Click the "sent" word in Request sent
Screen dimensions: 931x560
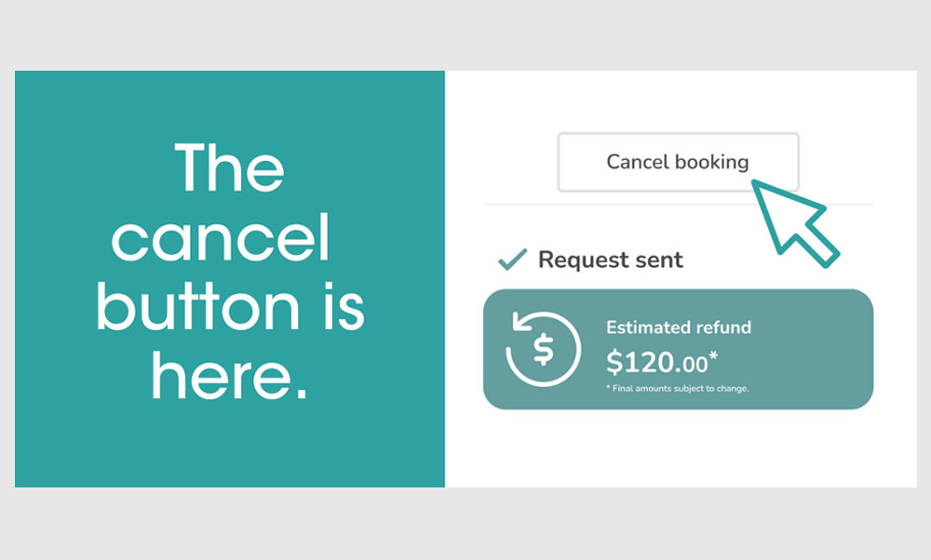(x=659, y=260)
